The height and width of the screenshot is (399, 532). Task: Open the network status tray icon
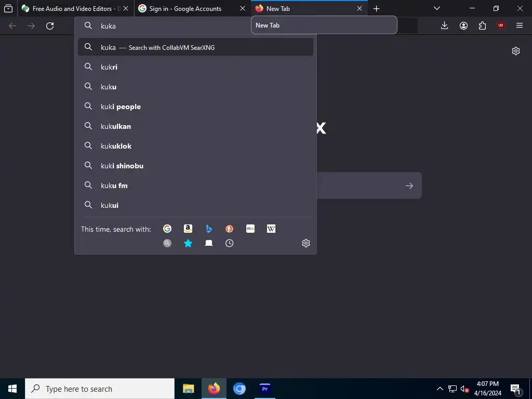pos(453,389)
